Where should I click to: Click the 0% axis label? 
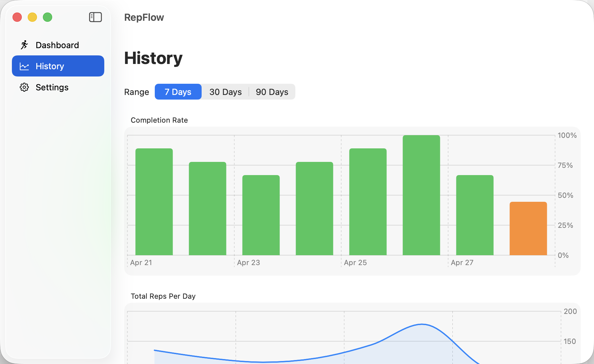coord(563,255)
